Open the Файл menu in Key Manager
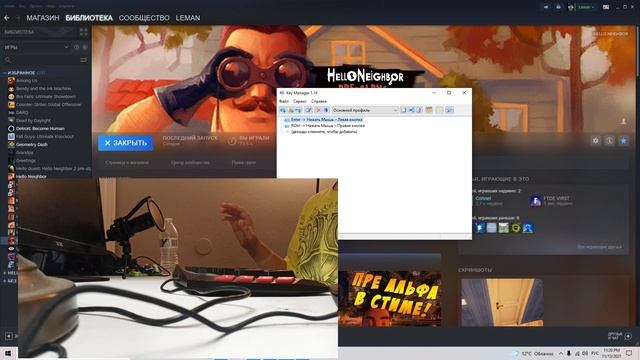Screen dimensions: 640x360 click(x=284, y=101)
